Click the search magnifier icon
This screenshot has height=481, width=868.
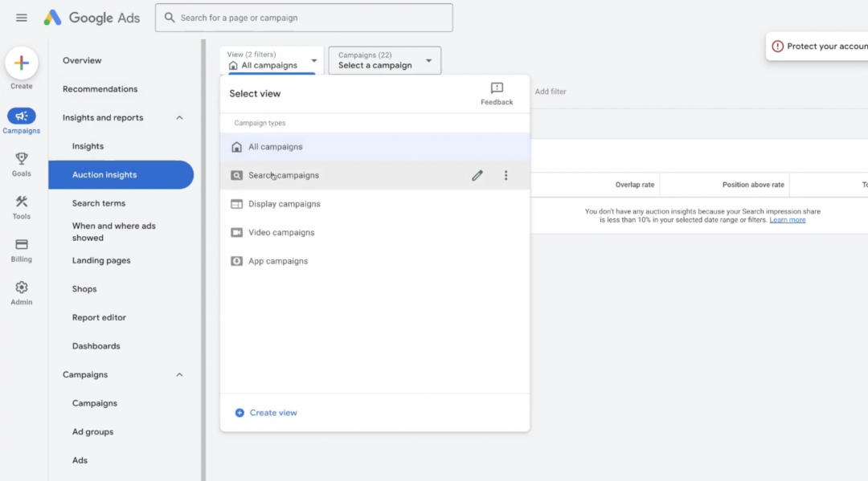[x=170, y=18]
